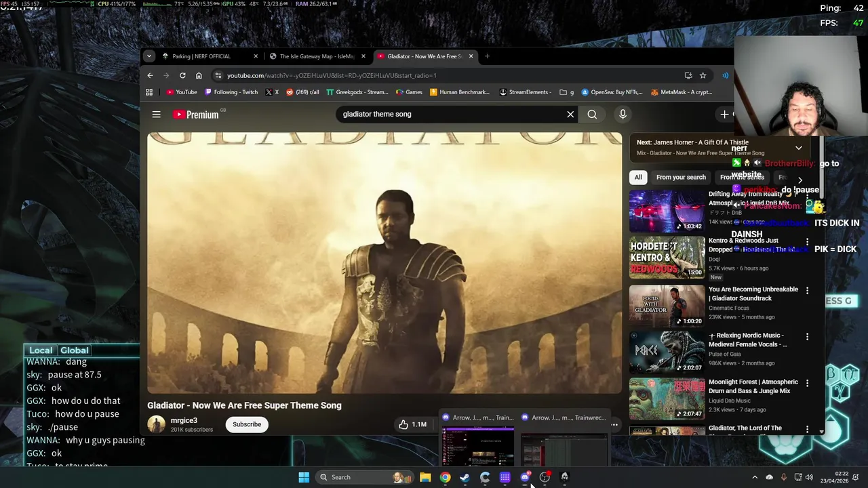Open the Kentro & Redwoods video thumbnail
This screenshot has width=868, height=488.
[667, 258]
